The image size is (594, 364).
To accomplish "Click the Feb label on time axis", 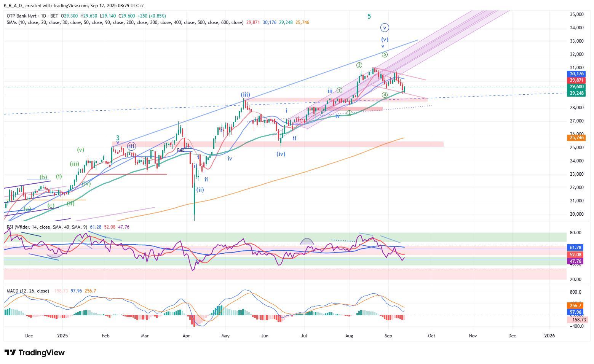I will coord(105,336).
